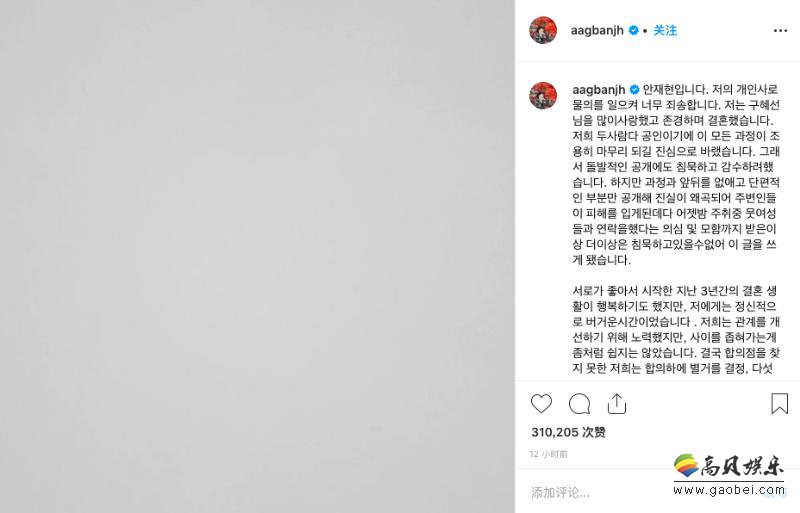Click the first caption paragraph text
This screenshot has width=800, height=513.
point(676,175)
